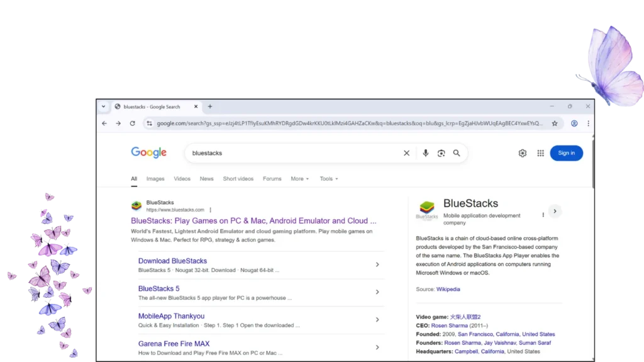Viewport: 644px width, 362px height.
Task: Expand the More search filters dropdown
Action: [299, 179]
